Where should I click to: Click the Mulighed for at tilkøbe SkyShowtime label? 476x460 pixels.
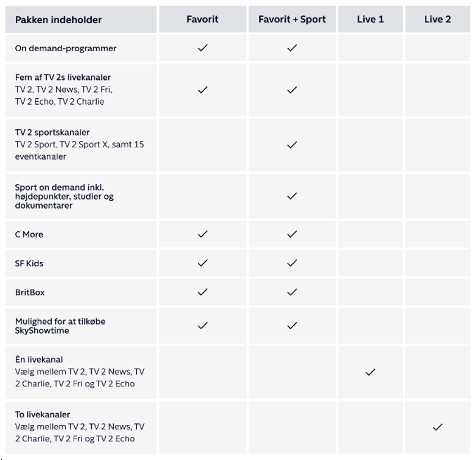coord(60,326)
